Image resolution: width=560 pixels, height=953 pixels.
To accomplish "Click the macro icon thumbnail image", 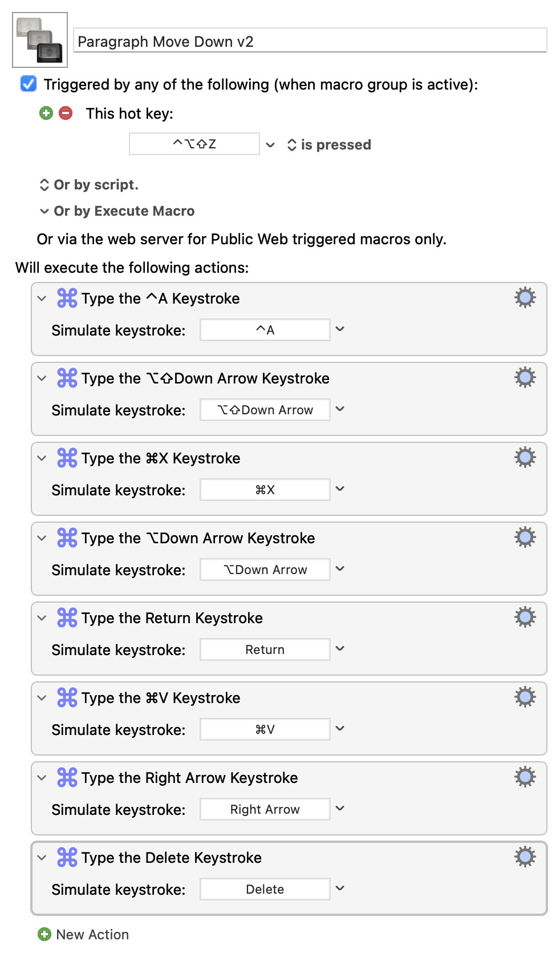I will coord(40,40).
